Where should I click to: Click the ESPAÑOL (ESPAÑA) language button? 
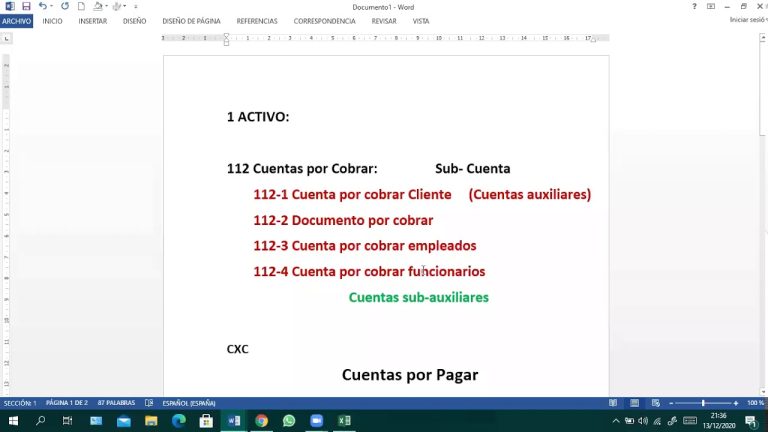[187, 403]
